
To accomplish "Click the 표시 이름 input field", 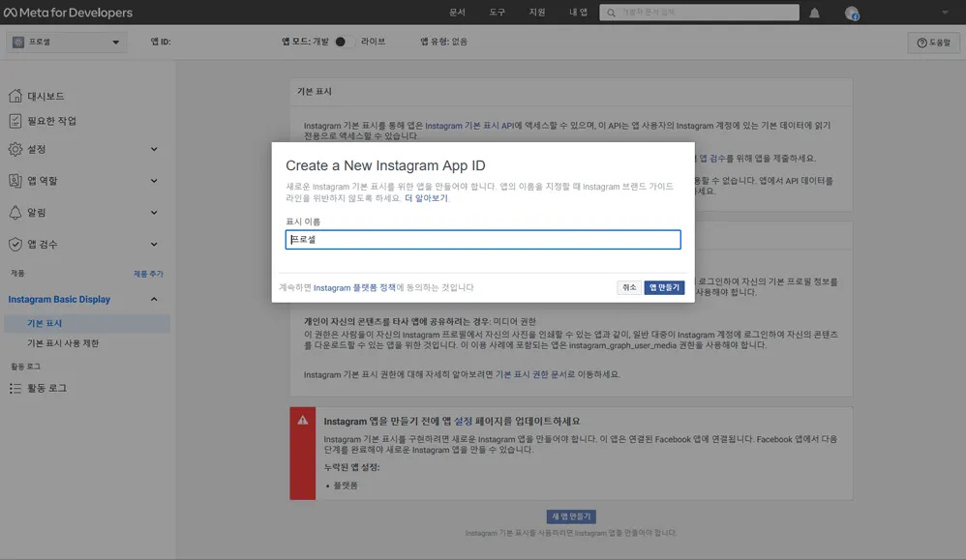I will (x=483, y=240).
